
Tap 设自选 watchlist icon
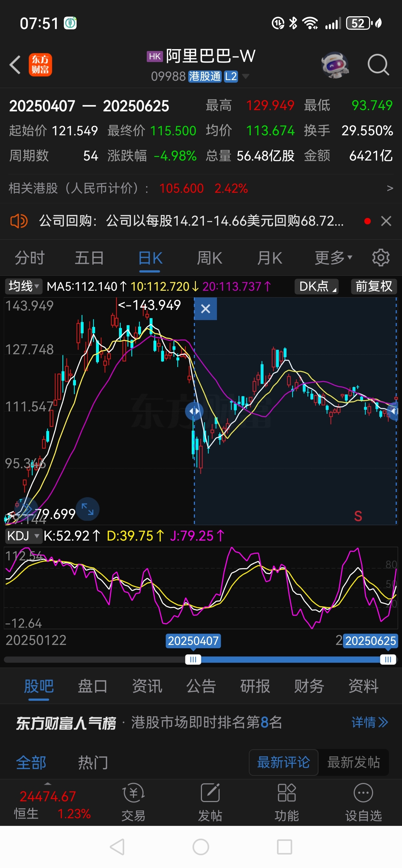coord(363,802)
